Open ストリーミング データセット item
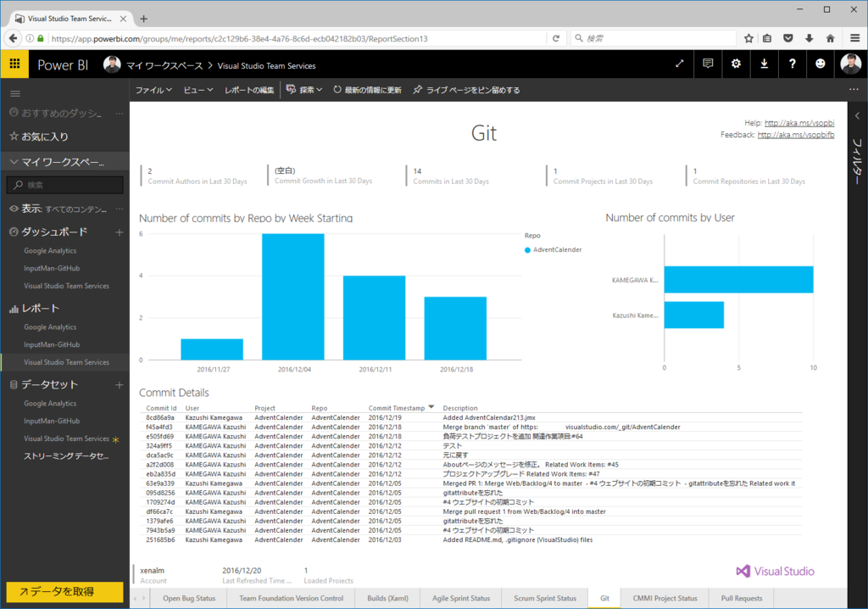This screenshot has width=868, height=609. tap(66, 456)
